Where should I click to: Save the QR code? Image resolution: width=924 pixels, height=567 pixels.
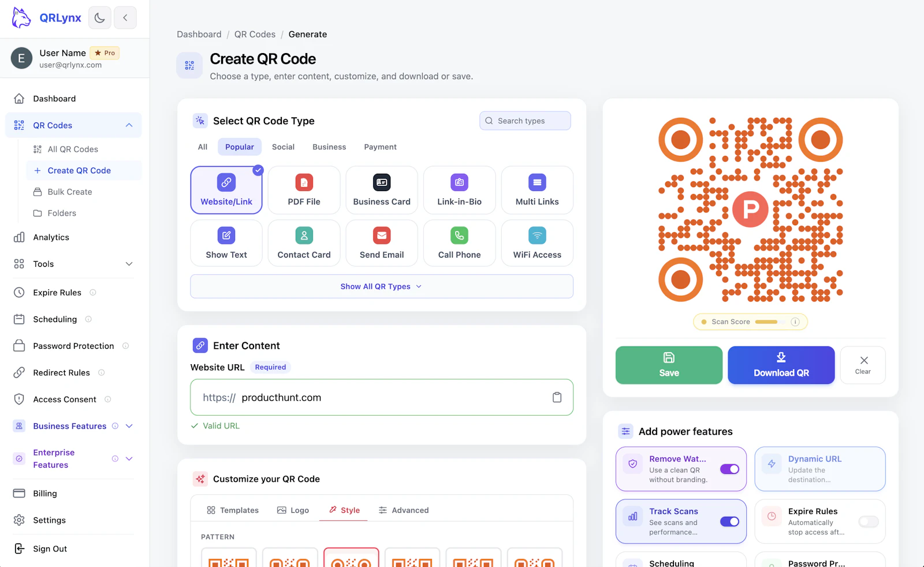coord(669,365)
